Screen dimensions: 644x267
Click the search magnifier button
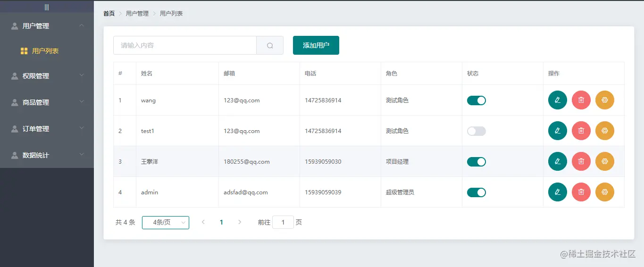270,45
